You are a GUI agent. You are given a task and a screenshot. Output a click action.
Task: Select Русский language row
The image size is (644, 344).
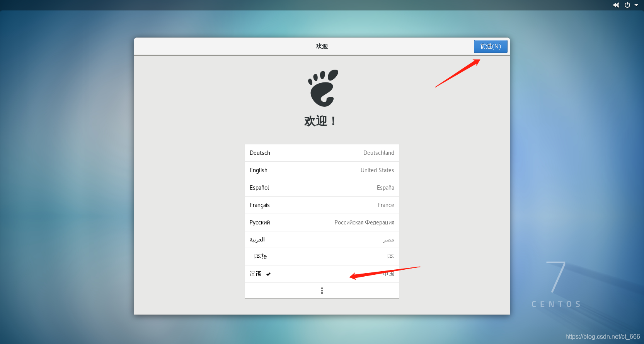[322, 222]
